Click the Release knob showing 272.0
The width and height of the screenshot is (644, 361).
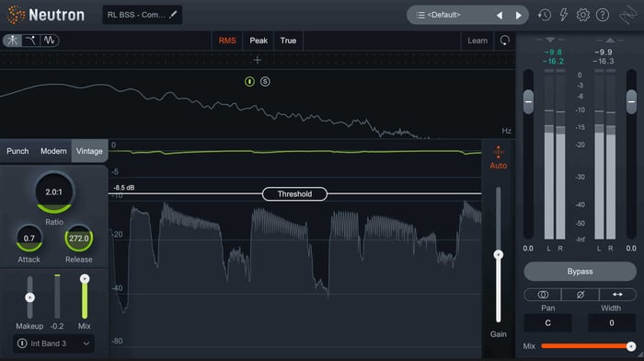[78, 239]
